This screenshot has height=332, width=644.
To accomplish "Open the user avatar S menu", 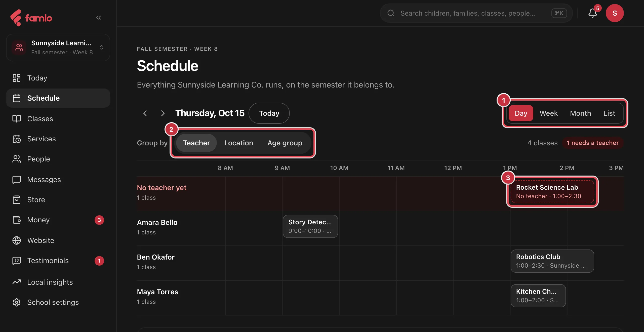I will (x=615, y=13).
